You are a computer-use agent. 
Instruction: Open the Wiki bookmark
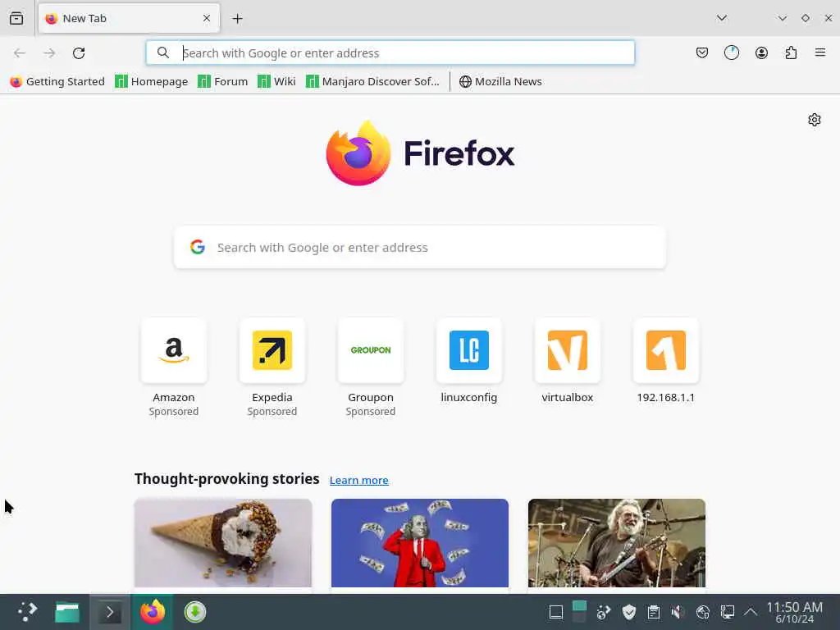tap(276, 81)
